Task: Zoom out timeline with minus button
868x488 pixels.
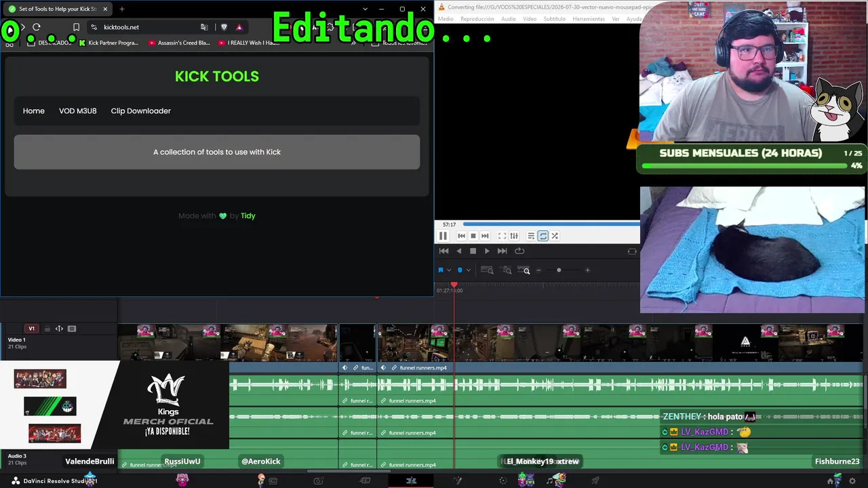Action: click(x=539, y=270)
